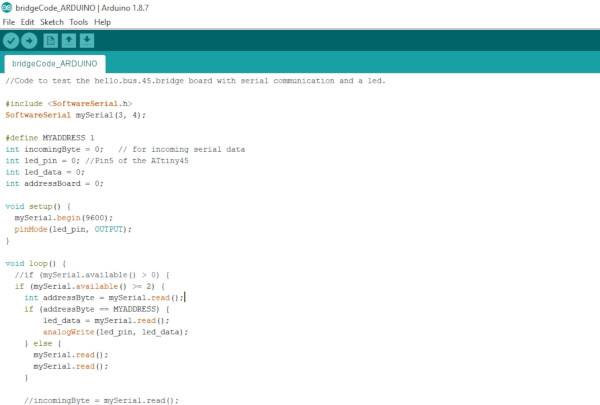Image resolution: width=600 pixels, height=405 pixels.
Task: Click the '#include <SoftwareSerial.h>' line
Action: (x=69, y=104)
